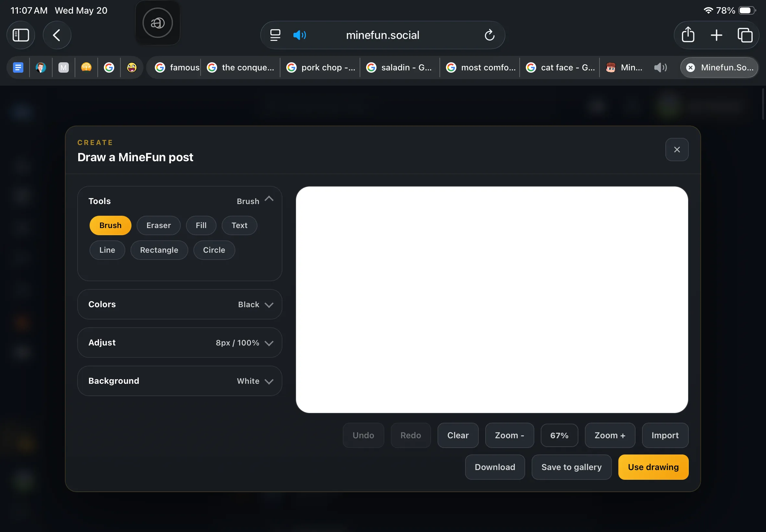This screenshot has height=532, width=766.
Task: Click the white drawing canvas
Action: (x=492, y=300)
